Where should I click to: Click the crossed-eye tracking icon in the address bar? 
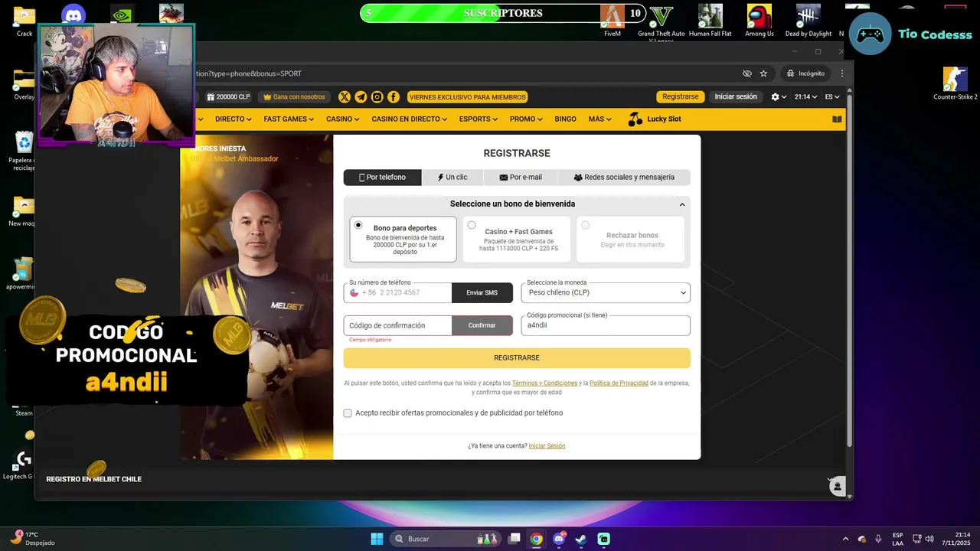[x=747, y=73]
